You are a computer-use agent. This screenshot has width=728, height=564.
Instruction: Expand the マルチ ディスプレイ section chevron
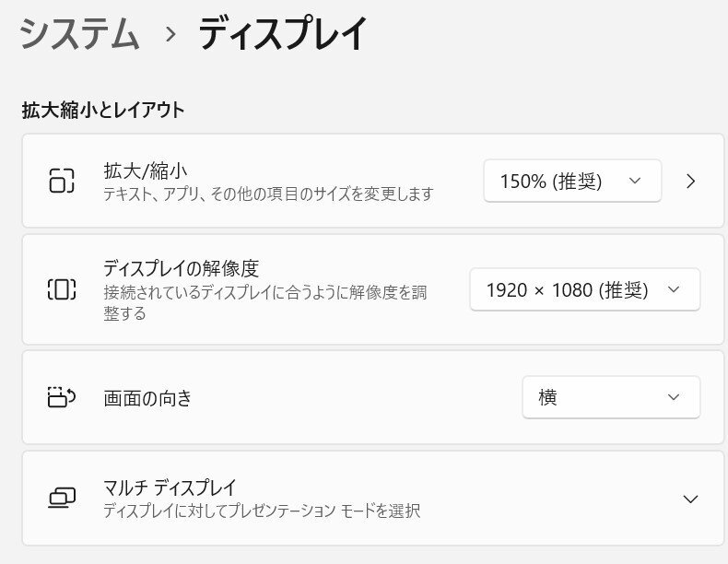(690, 499)
